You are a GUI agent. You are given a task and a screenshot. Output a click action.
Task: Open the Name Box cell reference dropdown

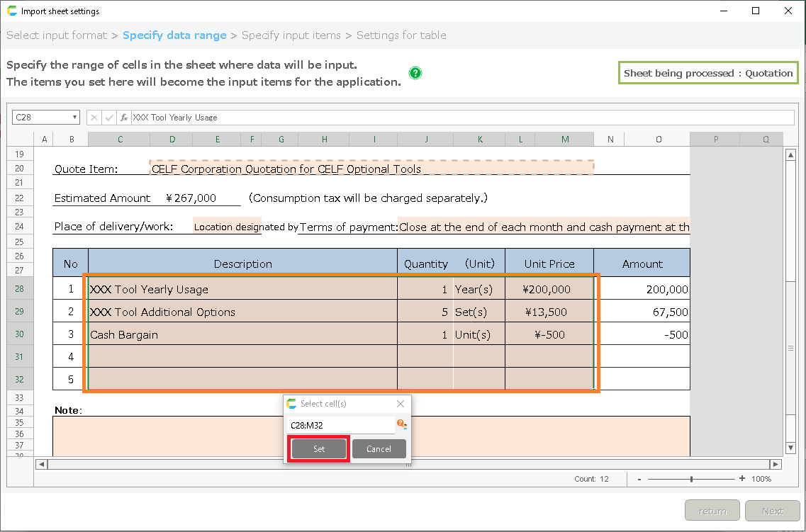(74, 118)
